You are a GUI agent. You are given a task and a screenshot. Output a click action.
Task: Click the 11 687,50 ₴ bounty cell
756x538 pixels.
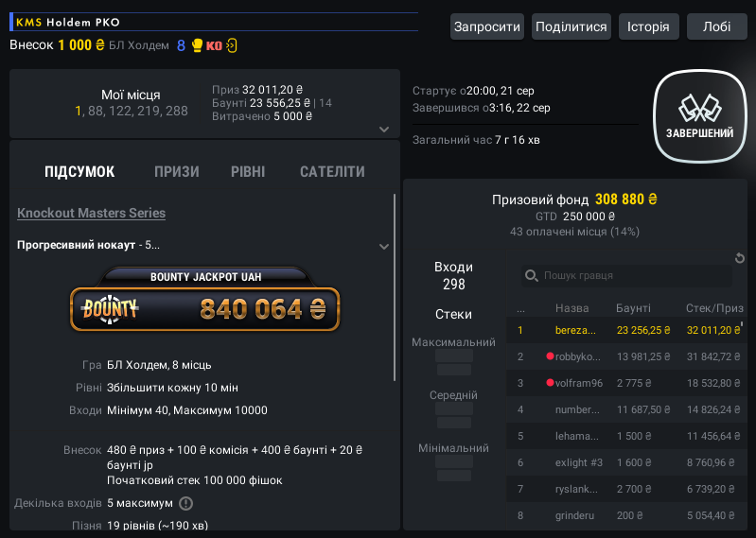click(643, 409)
